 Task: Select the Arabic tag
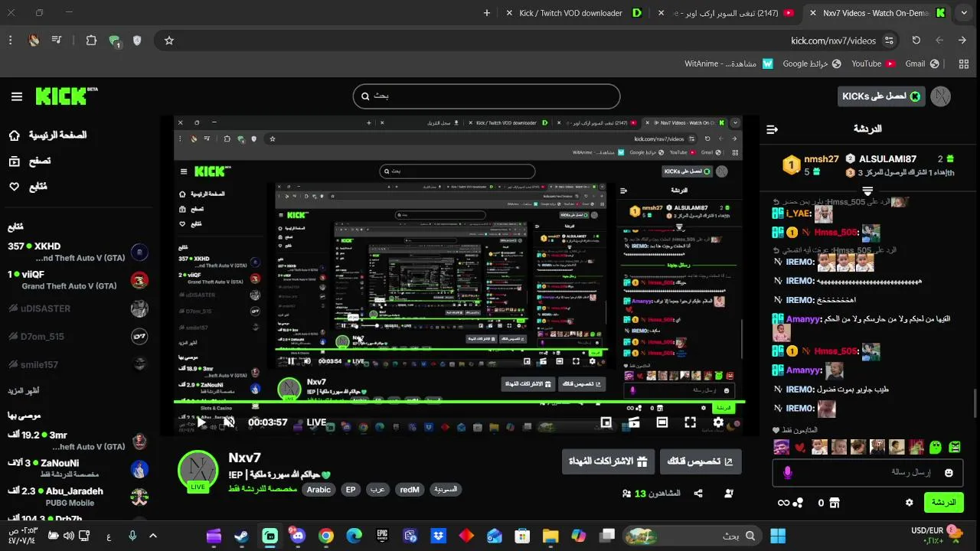tap(318, 490)
